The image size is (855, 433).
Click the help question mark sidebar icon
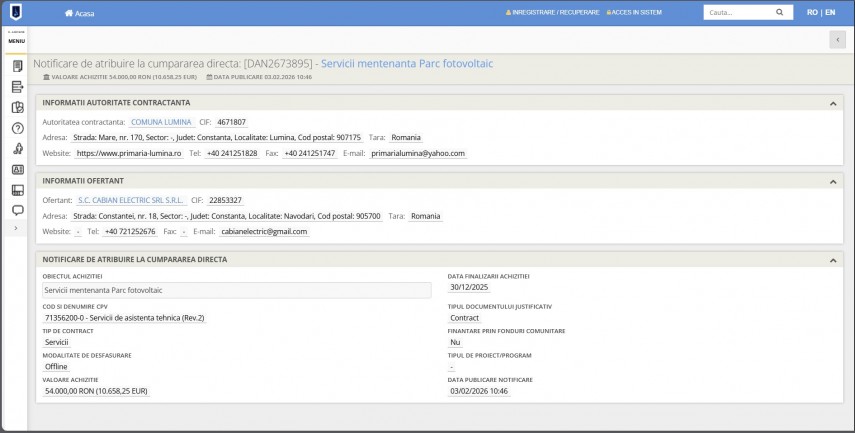coord(17,128)
